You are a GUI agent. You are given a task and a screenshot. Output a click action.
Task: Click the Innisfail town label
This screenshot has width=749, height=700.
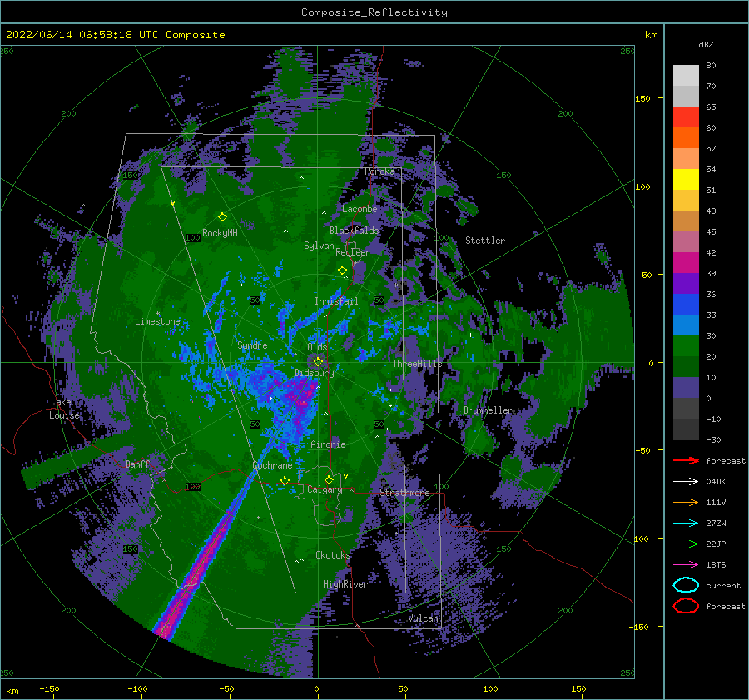click(336, 301)
